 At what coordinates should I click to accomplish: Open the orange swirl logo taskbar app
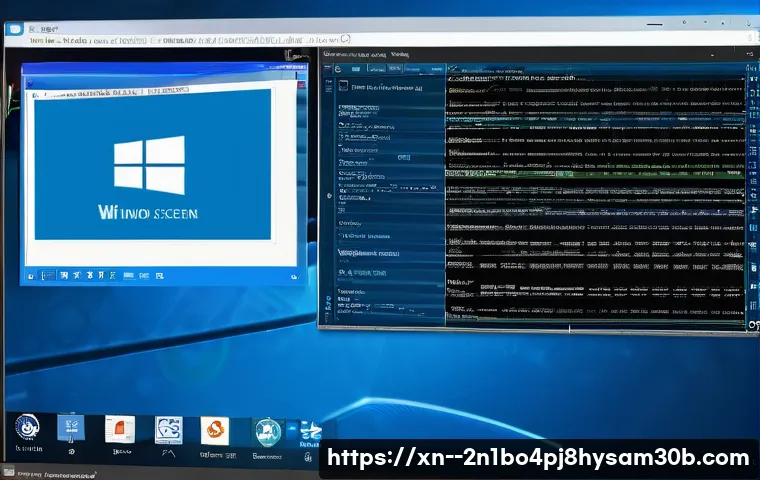(x=215, y=431)
